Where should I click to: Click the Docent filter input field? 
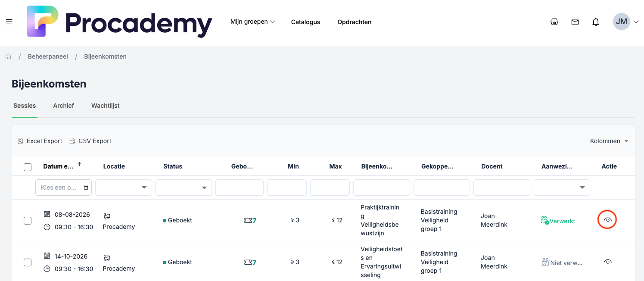tap(501, 187)
